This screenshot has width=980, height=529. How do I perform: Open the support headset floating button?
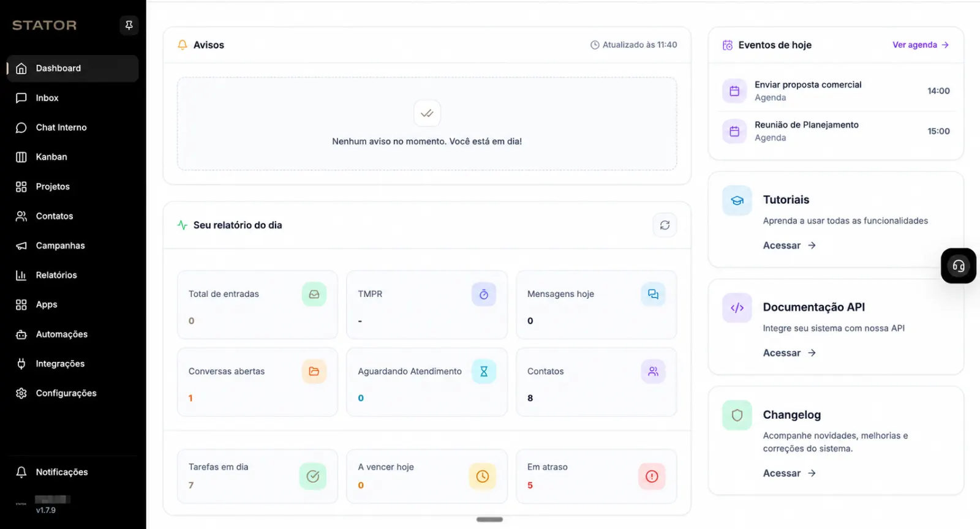[959, 266]
